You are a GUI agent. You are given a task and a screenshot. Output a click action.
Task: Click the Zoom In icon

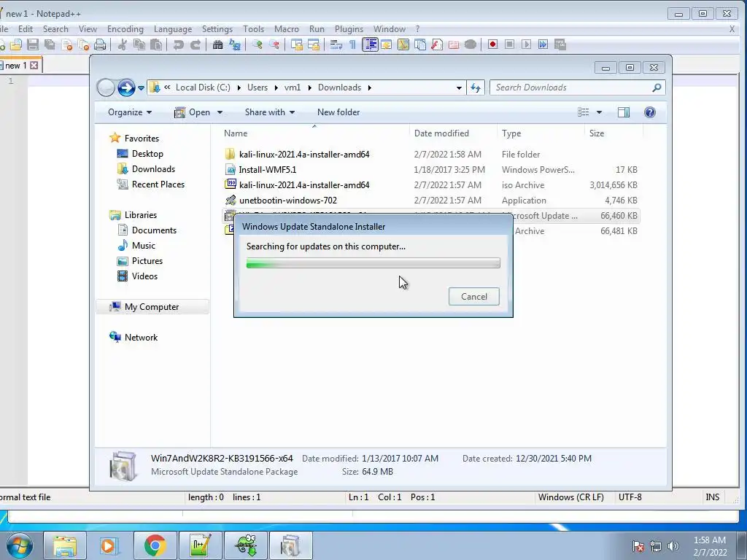258,44
